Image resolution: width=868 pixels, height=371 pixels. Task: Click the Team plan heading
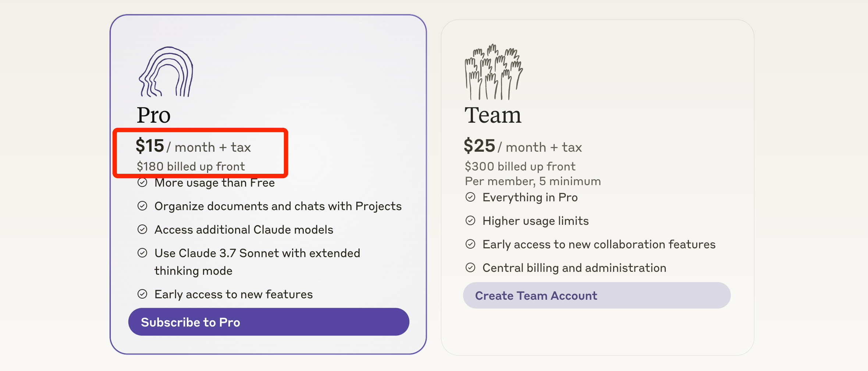(493, 115)
